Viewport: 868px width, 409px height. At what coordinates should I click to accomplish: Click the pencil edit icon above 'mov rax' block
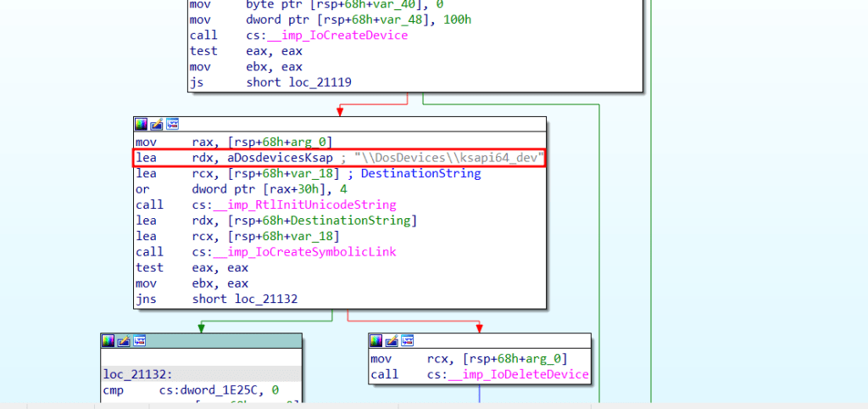click(157, 124)
